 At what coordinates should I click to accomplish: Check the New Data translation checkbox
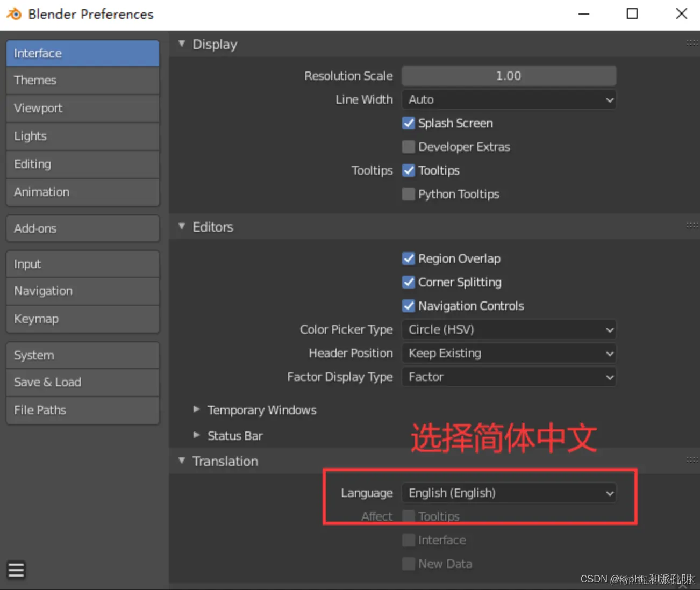[x=409, y=564]
